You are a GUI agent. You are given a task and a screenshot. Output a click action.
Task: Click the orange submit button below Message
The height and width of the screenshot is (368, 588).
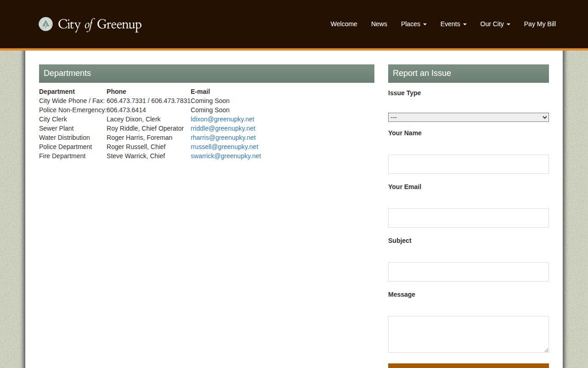[x=469, y=366]
